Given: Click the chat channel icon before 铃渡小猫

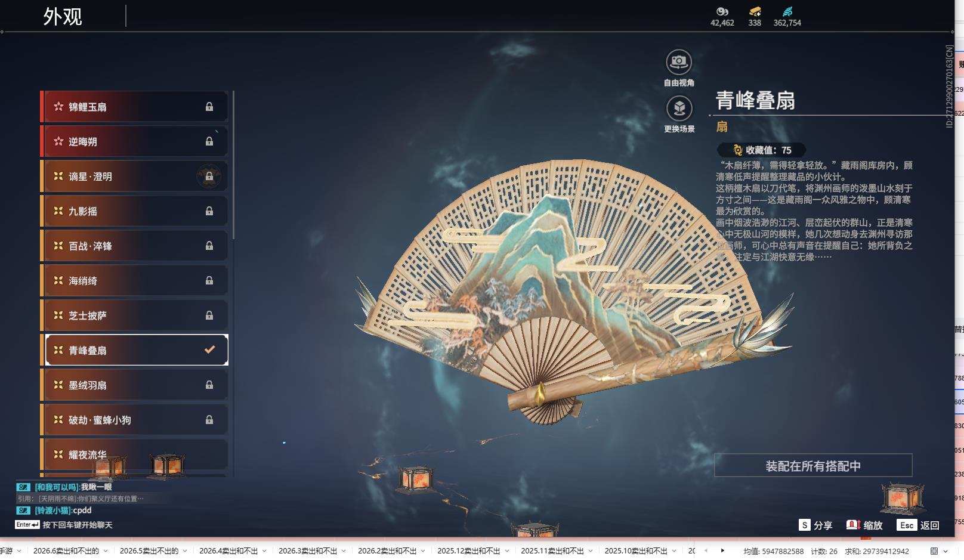Looking at the screenshot, I should tap(23, 511).
